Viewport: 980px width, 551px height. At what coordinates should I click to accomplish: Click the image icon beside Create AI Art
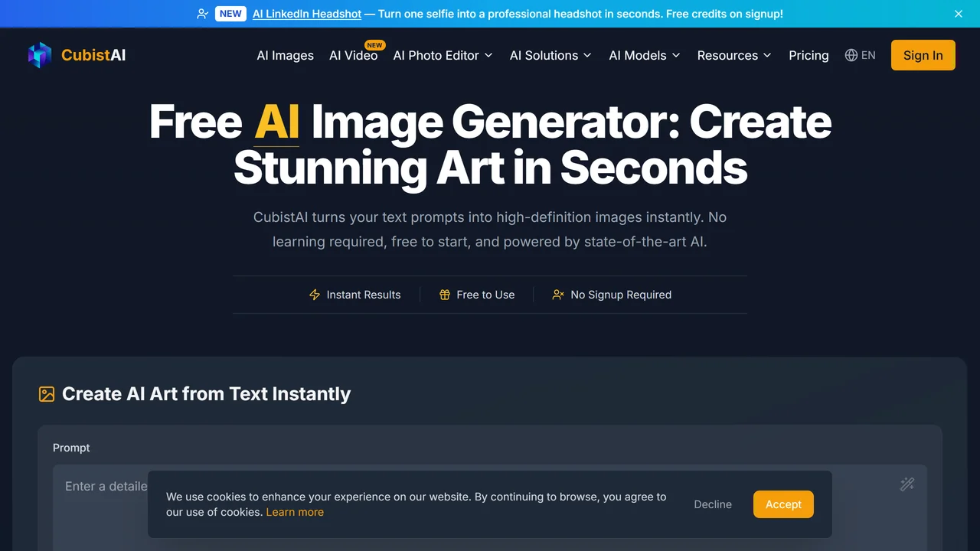[47, 394]
